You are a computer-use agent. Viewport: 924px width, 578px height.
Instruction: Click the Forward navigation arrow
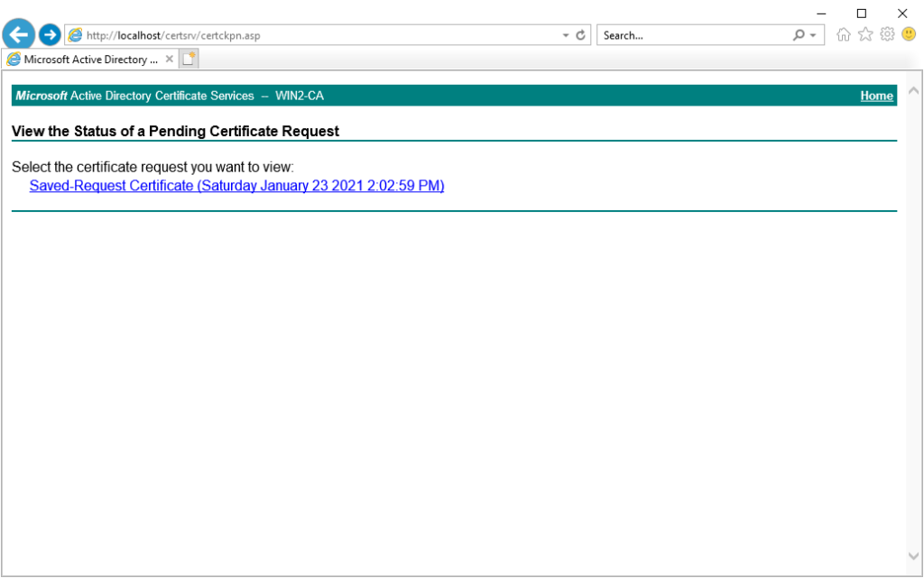coord(50,34)
